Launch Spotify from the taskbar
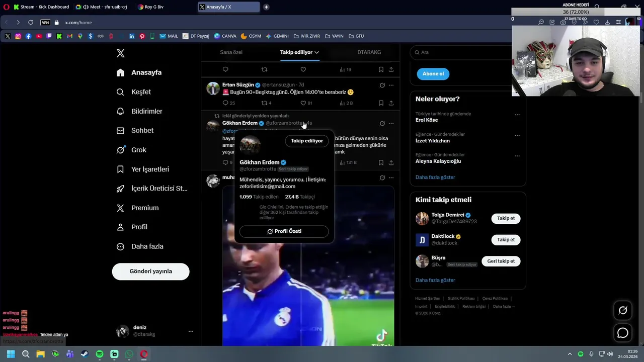 [100, 354]
